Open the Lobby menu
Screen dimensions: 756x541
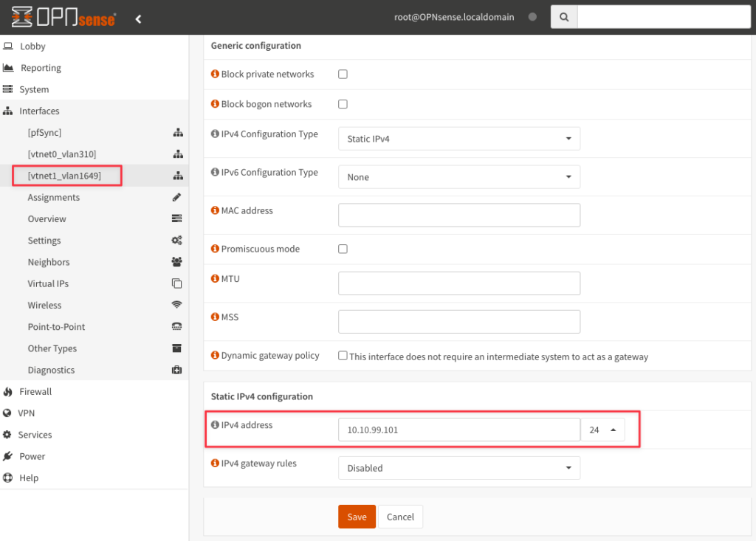32,46
